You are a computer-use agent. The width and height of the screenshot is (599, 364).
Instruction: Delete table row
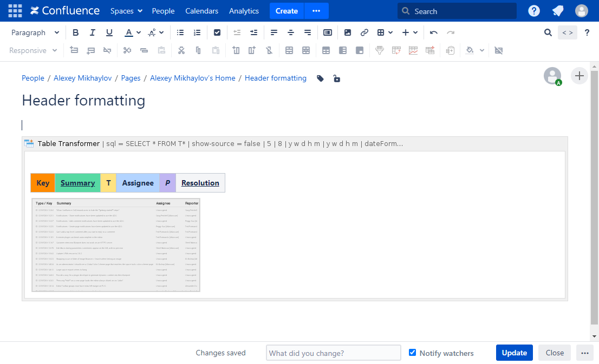click(x=107, y=50)
